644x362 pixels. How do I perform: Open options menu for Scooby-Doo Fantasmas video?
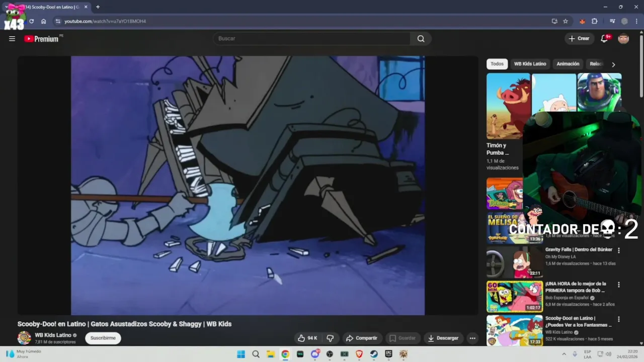pyautogui.click(x=619, y=319)
